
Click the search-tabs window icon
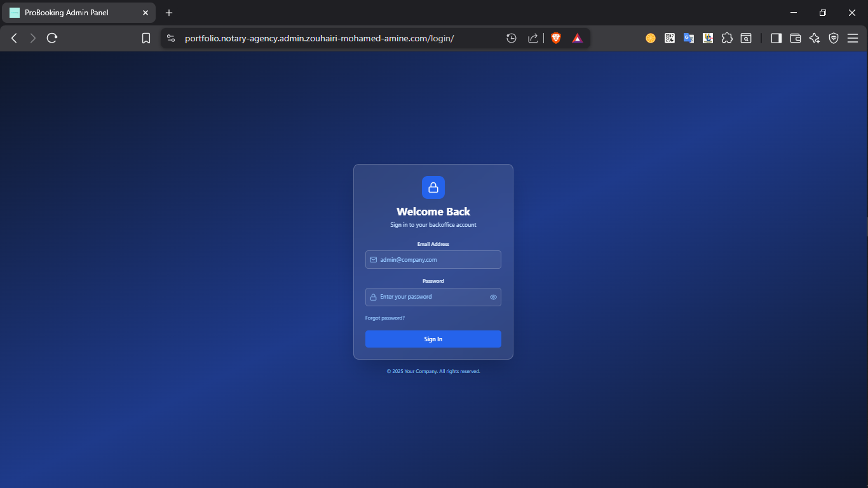(x=746, y=38)
